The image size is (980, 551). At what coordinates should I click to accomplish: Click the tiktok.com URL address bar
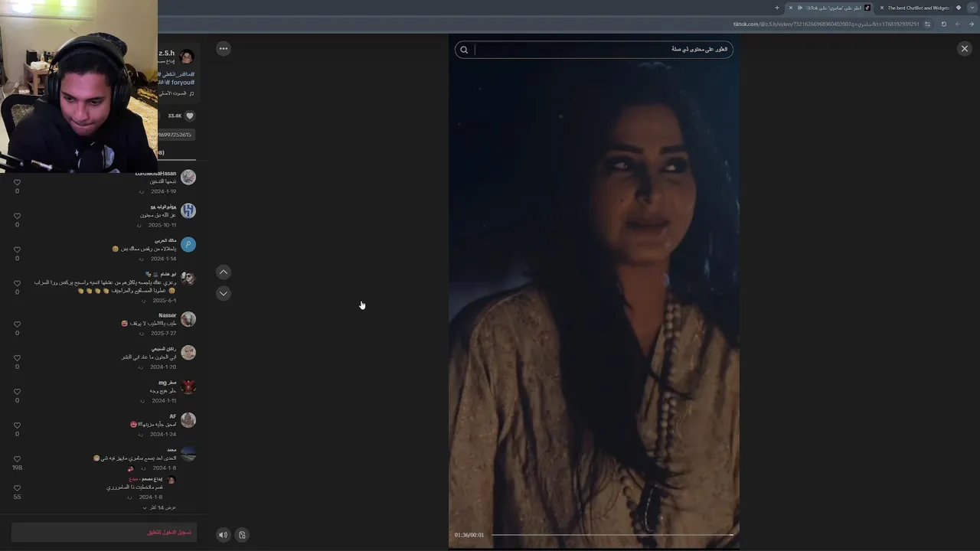(x=825, y=24)
